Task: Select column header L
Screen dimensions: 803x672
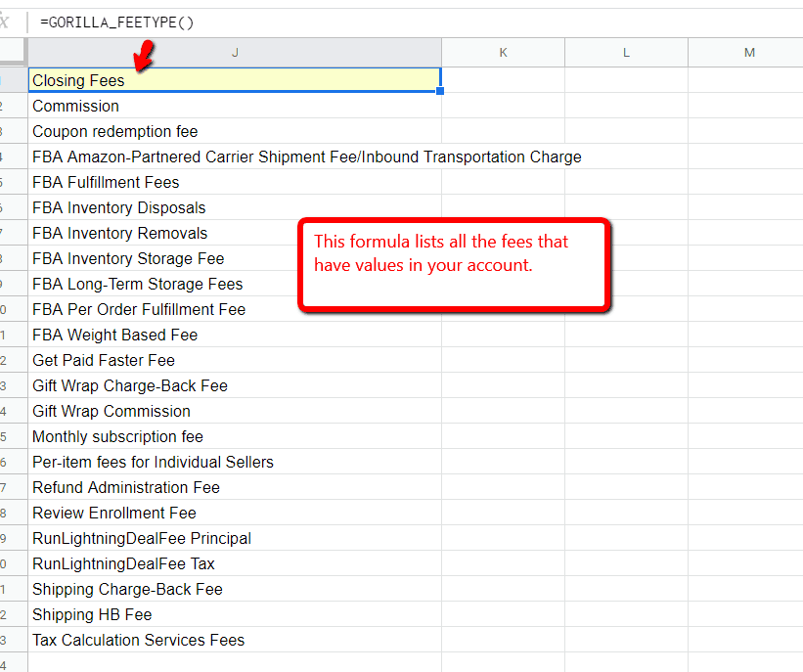Action: tap(626, 52)
